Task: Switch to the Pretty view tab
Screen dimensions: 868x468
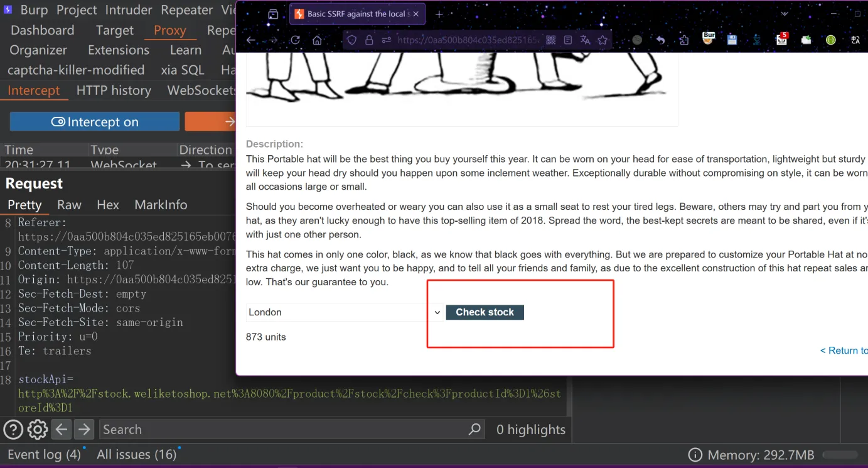Action: 24,205
